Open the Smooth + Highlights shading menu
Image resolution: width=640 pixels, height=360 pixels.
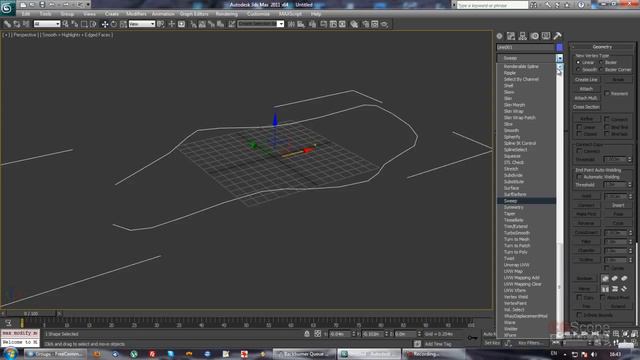click(x=76, y=35)
